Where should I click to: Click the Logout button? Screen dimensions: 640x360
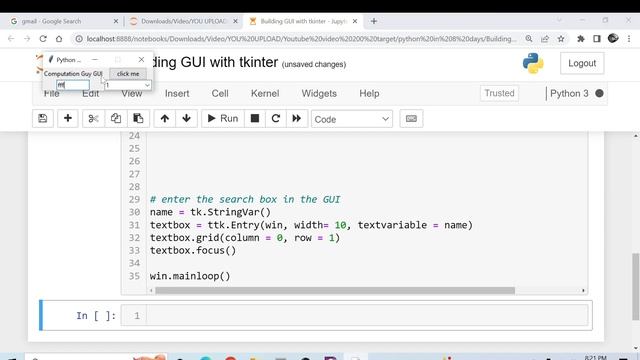(x=582, y=63)
